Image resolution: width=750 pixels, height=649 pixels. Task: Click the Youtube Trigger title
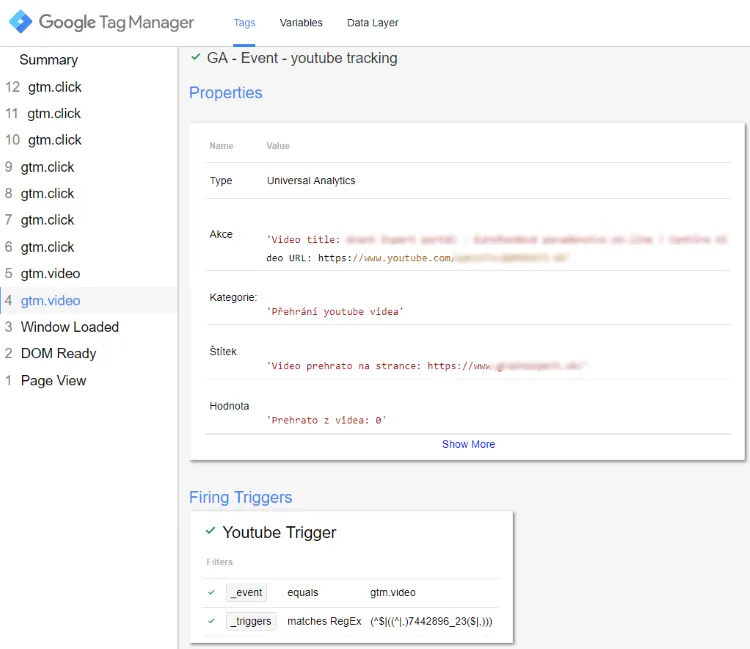point(279,532)
